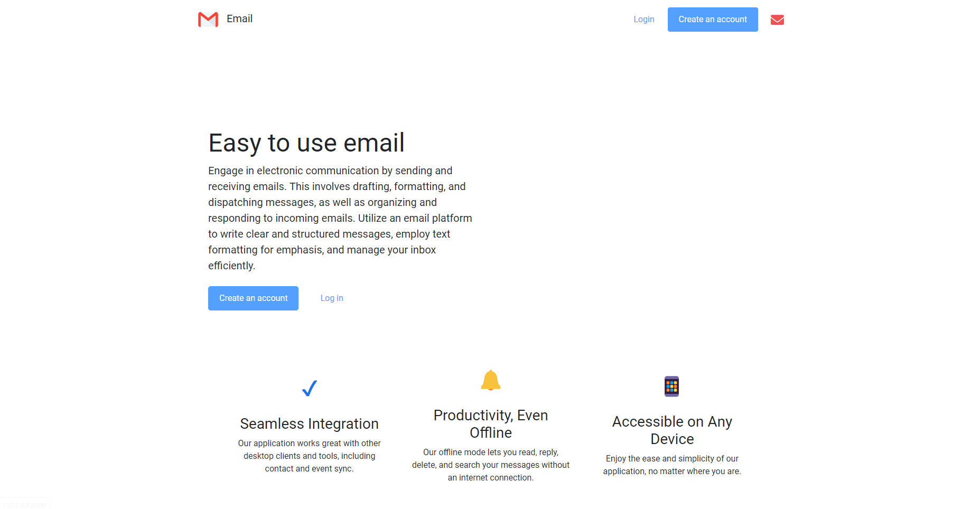Image resolution: width=980 pixels, height=509 pixels.
Task: Click the desktop clients and tools description
Action: [x=310, y=456]
